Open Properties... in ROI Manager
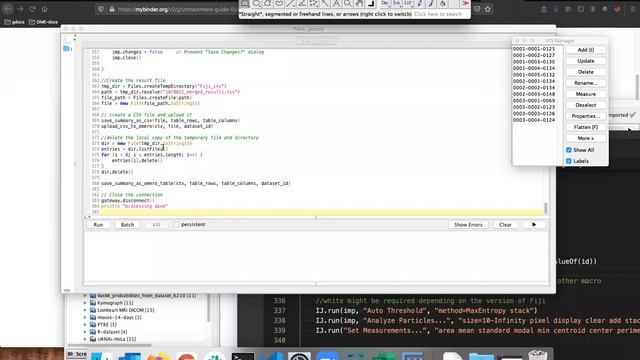 (x=586, y=116)
